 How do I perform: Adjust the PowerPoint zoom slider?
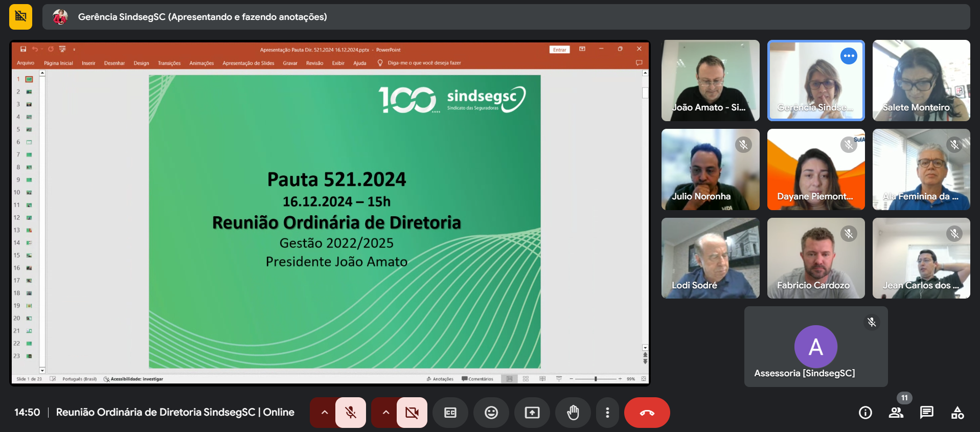[596, 379]
